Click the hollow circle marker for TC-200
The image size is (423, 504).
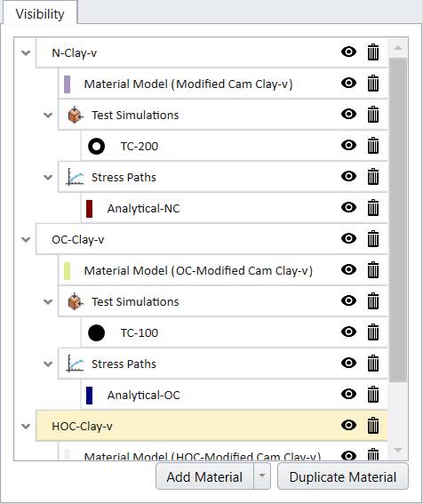(x=96, y=147)
